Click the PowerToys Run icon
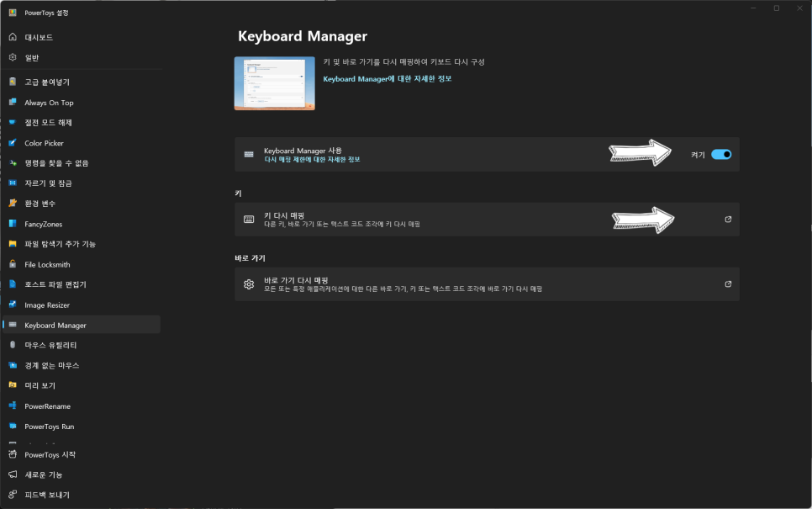Viewport: 812px width, 509px height. click(x=13, y=426)
